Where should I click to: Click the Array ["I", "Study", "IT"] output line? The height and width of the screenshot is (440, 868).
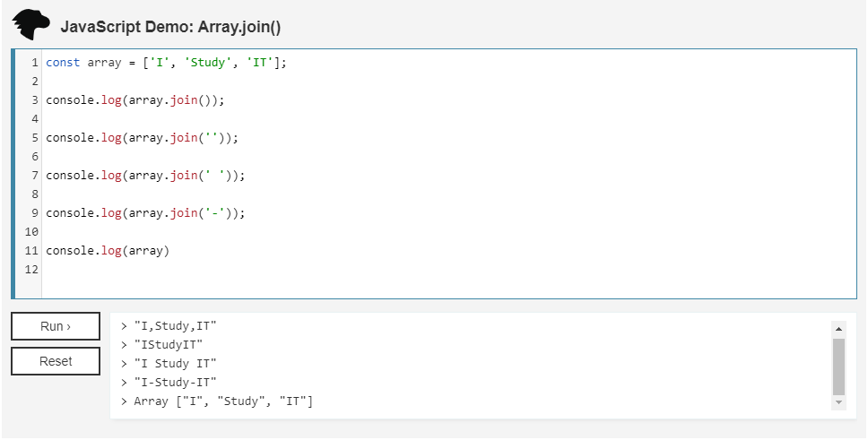(222, 401)
